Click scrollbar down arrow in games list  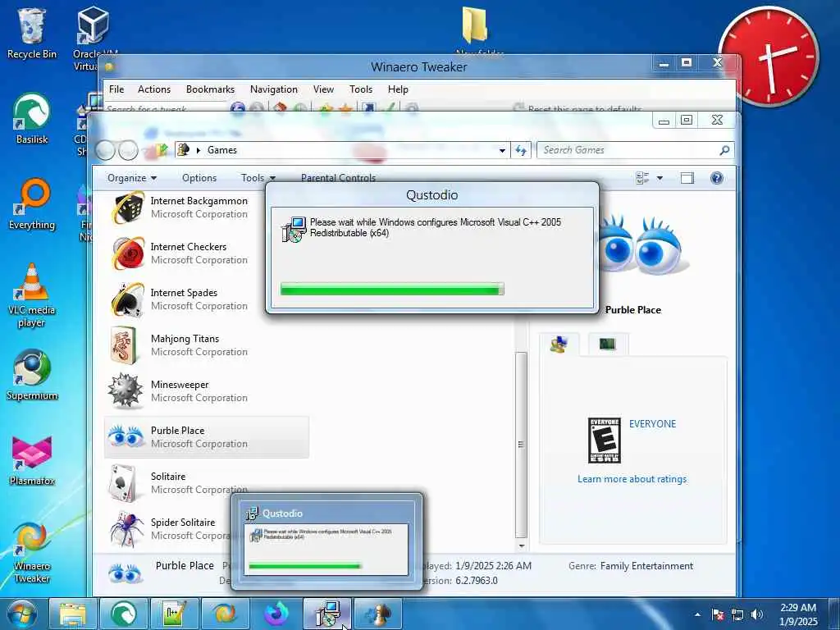pos(521,546)
